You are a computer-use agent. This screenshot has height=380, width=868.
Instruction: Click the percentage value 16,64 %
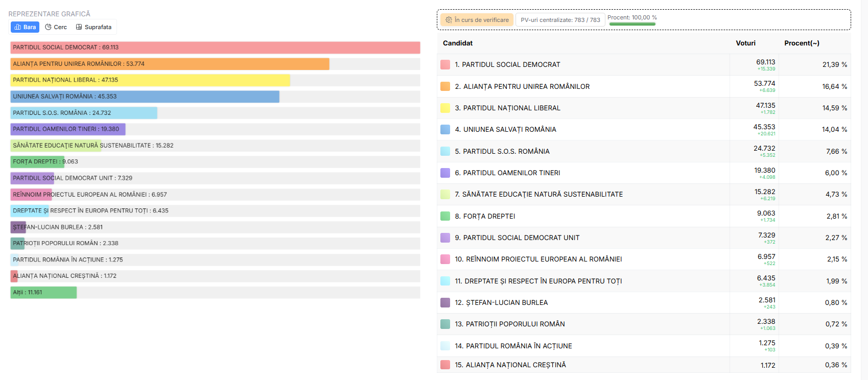pos(835,86)
